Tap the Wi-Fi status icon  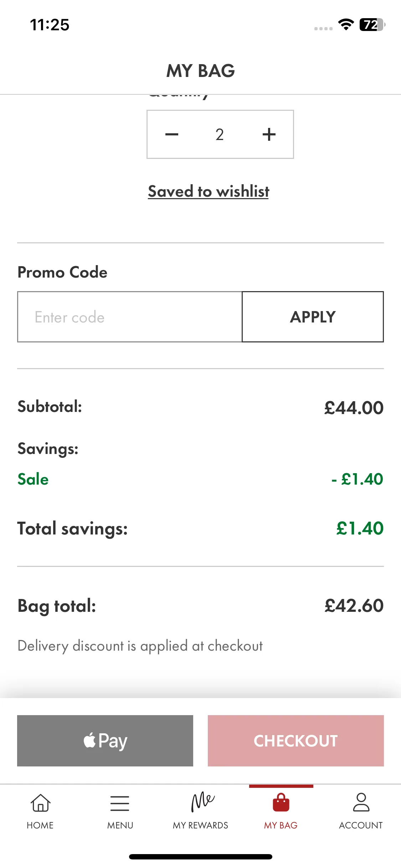346,24
